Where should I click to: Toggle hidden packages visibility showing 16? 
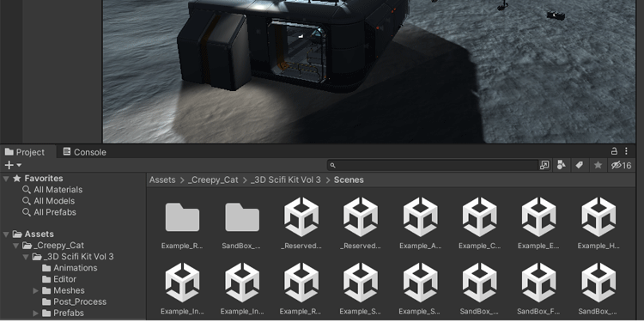pyautogui.click(x=621, y=165)
